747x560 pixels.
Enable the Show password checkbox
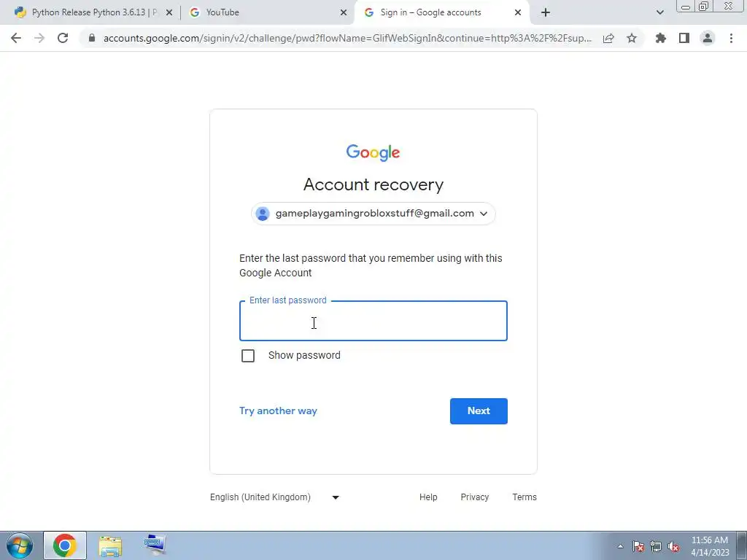248,356
